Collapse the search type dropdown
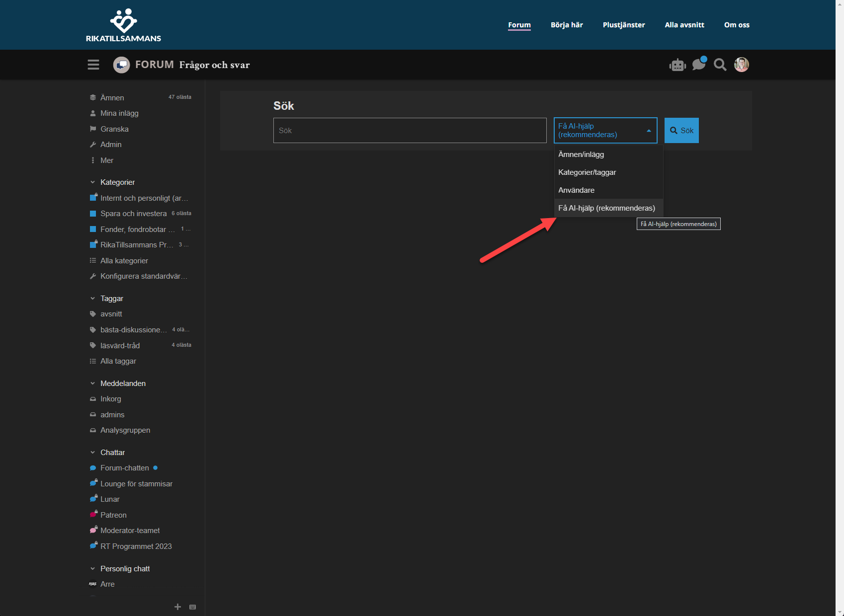This screenshot has width=844, height=616. [605, 130]
